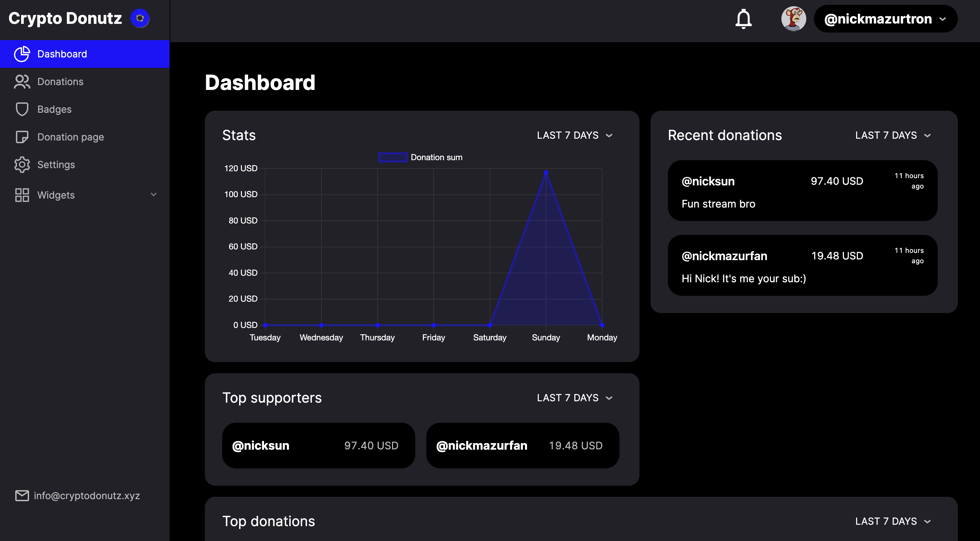980x541 pixels.
Task: Open Recent donations LAST 7 DAYS dropdown
Action: [x=893, y=135]
